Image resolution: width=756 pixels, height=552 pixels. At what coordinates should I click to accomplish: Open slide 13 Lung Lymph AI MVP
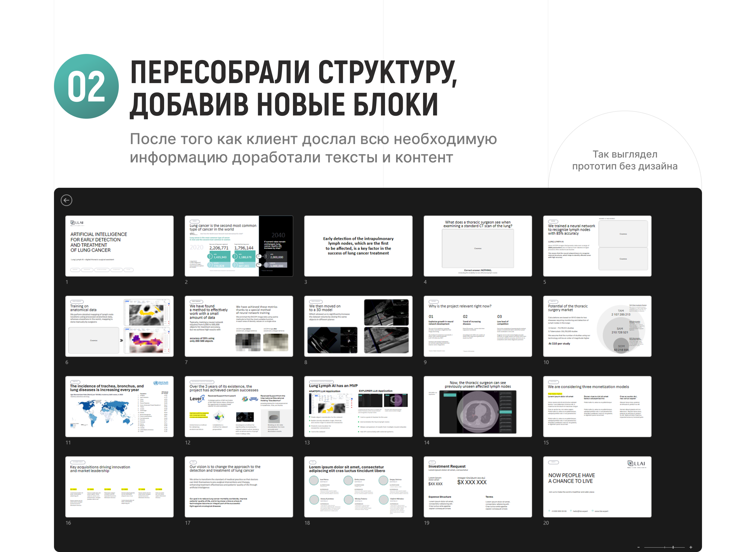click(x=358, y=406)
